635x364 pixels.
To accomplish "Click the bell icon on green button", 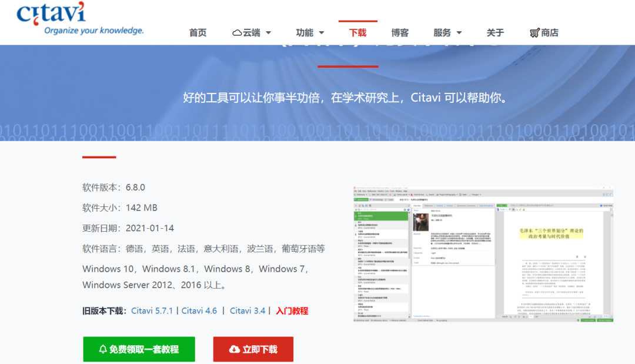I will click(103, 349).
